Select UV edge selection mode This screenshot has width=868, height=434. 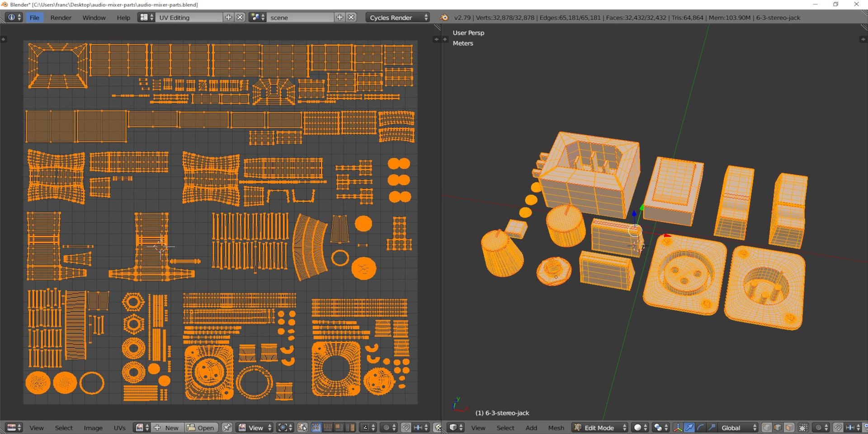pos(328,427)
